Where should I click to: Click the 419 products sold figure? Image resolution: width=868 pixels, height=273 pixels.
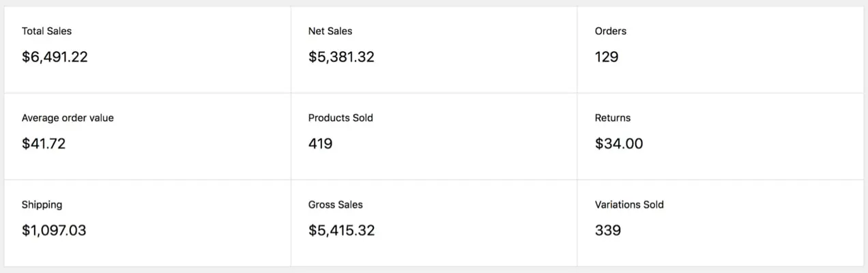(320, 144)
